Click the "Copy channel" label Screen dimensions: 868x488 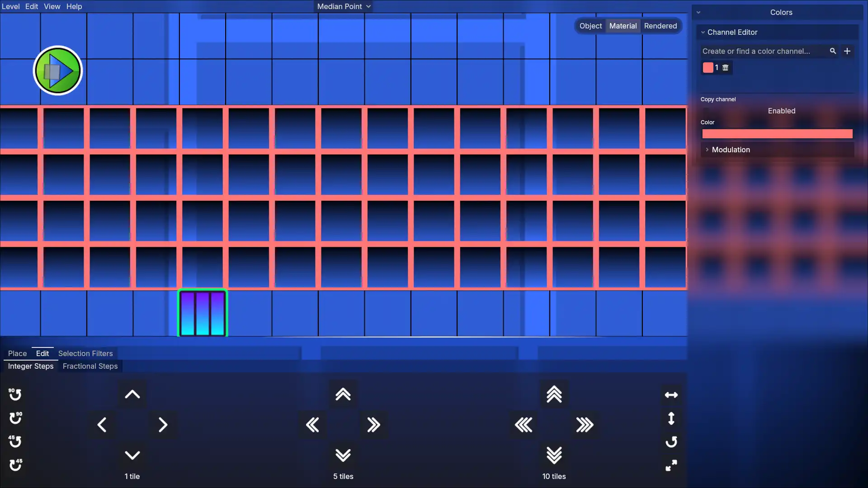pyautogui.click(x=718, y=99)
